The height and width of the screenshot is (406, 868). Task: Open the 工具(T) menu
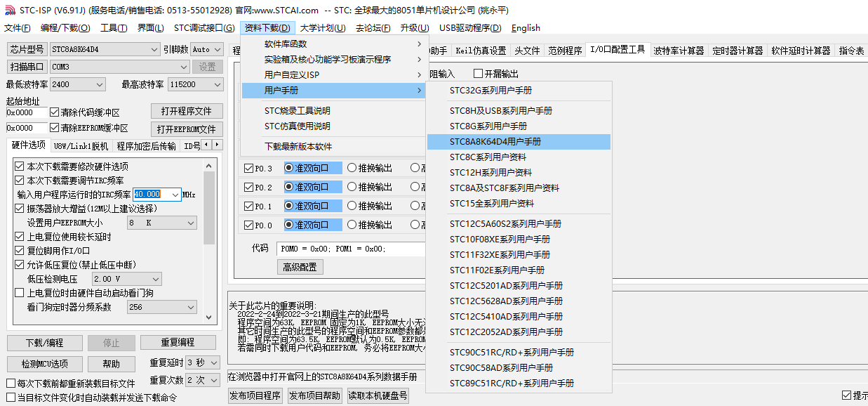coord(114,28)
